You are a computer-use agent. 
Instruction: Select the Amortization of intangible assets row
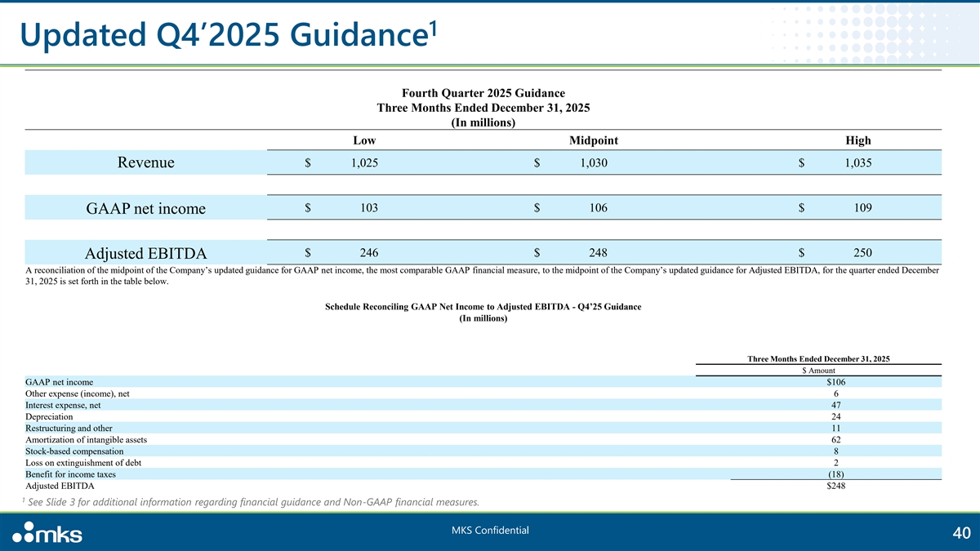[87, 439]
